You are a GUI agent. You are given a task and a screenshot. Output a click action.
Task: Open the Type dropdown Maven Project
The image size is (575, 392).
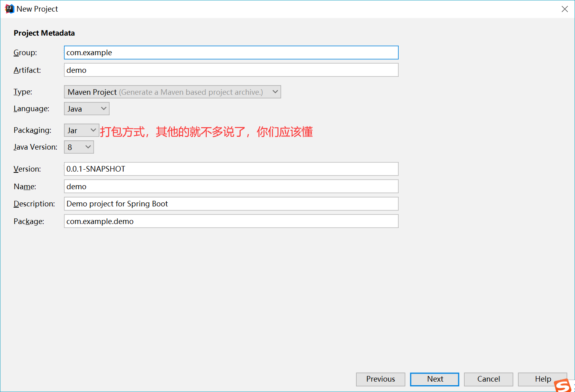(x=172, y=92)
